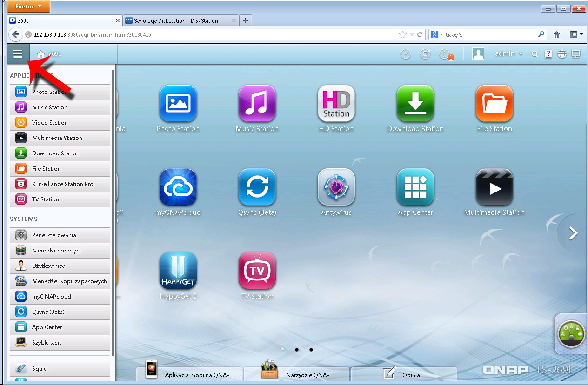Switch to the Synology DiskStation tab

(181, 20)
